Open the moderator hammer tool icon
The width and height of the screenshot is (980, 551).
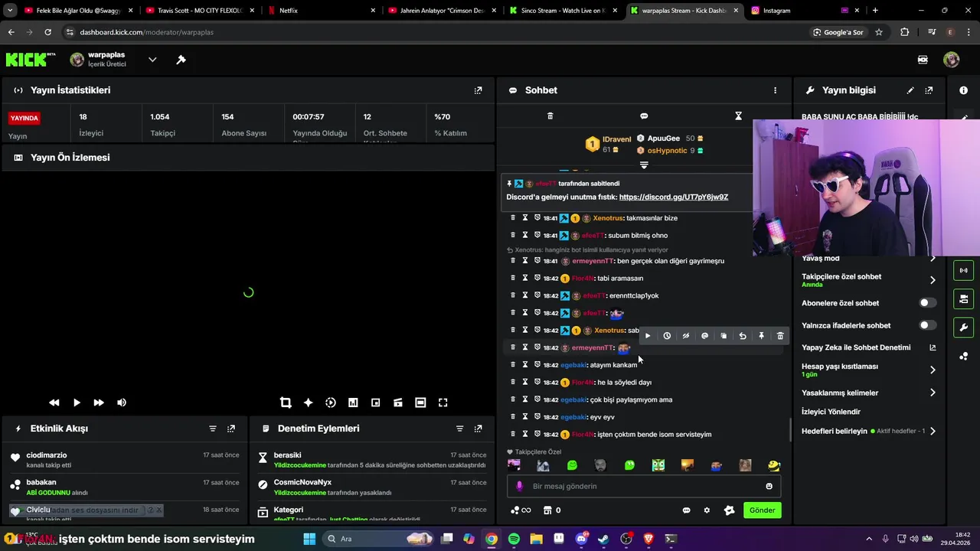click(181, 60)
